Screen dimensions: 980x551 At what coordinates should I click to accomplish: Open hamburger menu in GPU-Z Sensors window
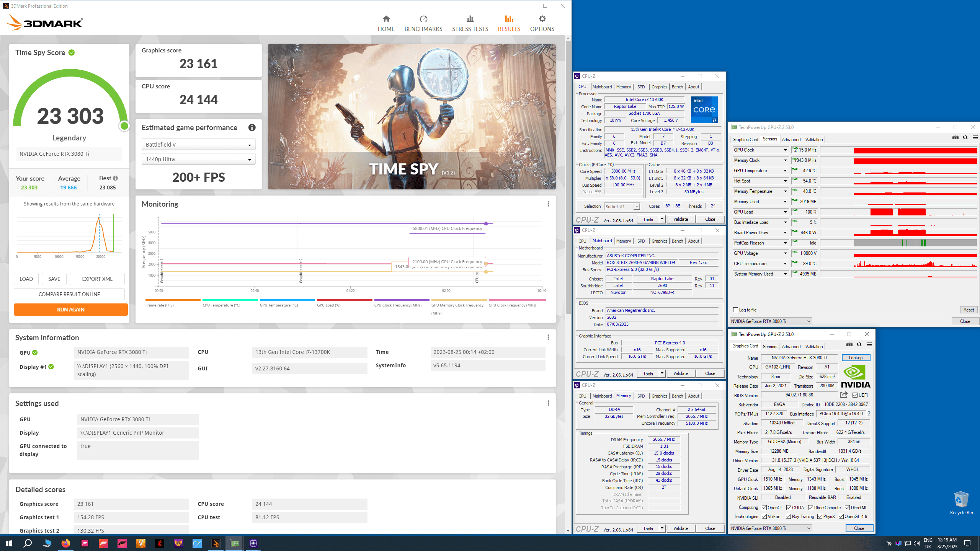coord(975,137)
